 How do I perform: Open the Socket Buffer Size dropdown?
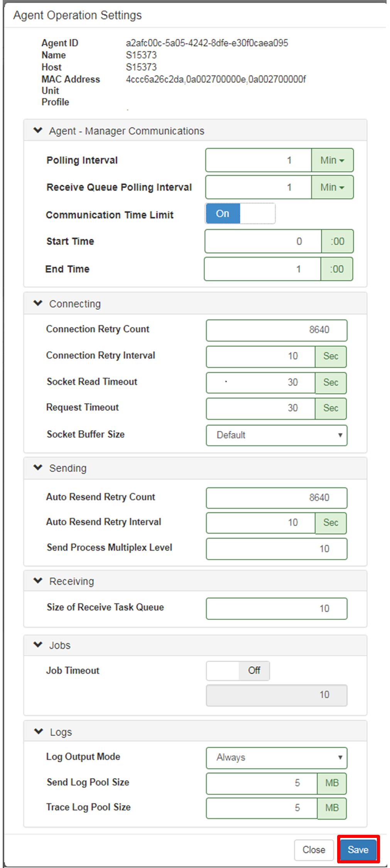pyautogui.click(x=277, y=435)
